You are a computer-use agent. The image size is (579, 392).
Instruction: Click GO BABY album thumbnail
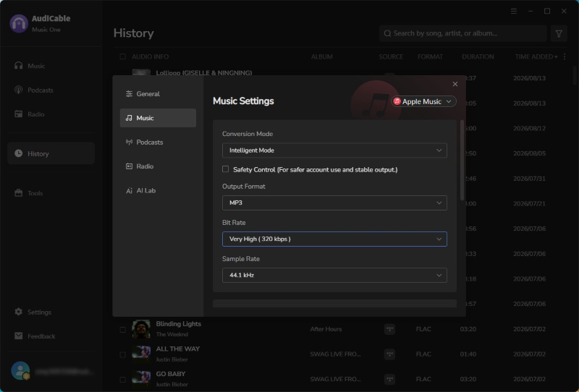click(x=141, y=379)
